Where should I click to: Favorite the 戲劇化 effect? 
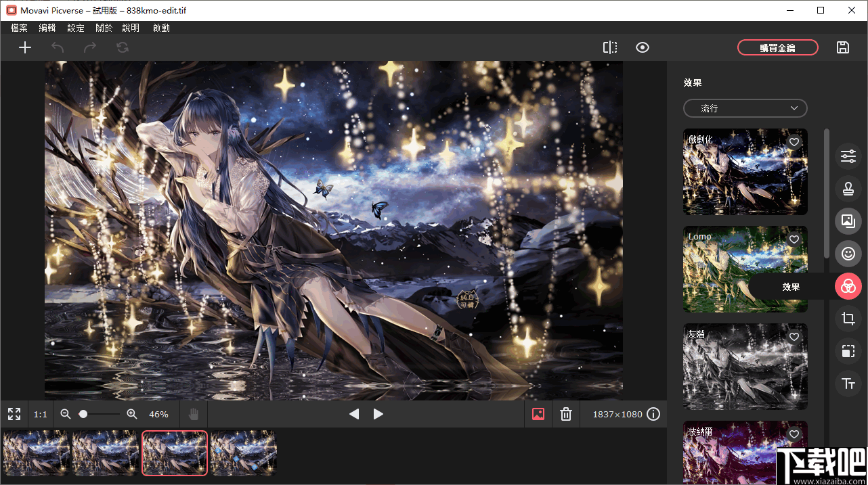click(x=795, y=142)
